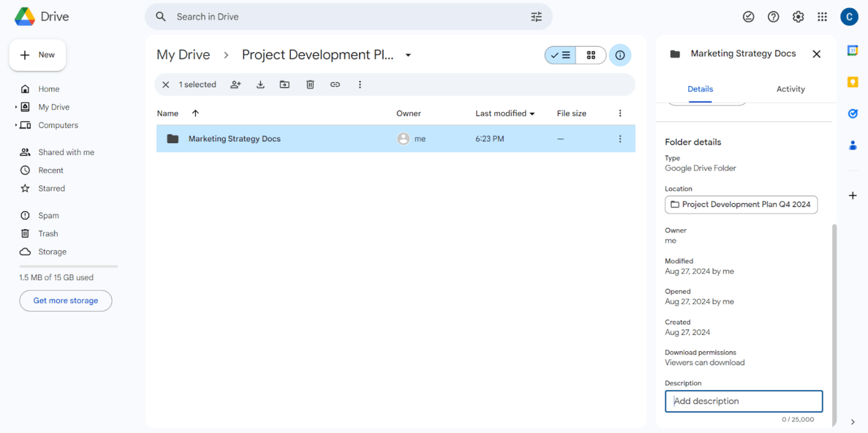The image size is (868, 433).
Task: Switch to grid layout view
Action: coord(591,55)
